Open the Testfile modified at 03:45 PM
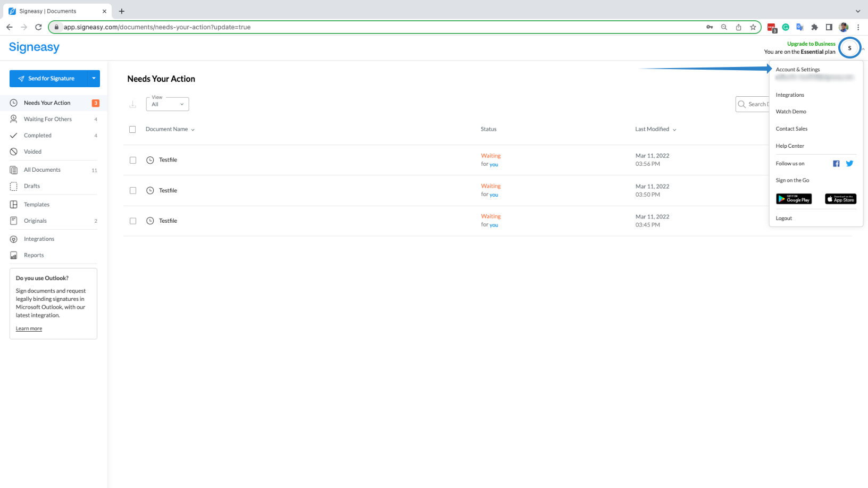The image size is (868, 488). [x=168, y=221]
